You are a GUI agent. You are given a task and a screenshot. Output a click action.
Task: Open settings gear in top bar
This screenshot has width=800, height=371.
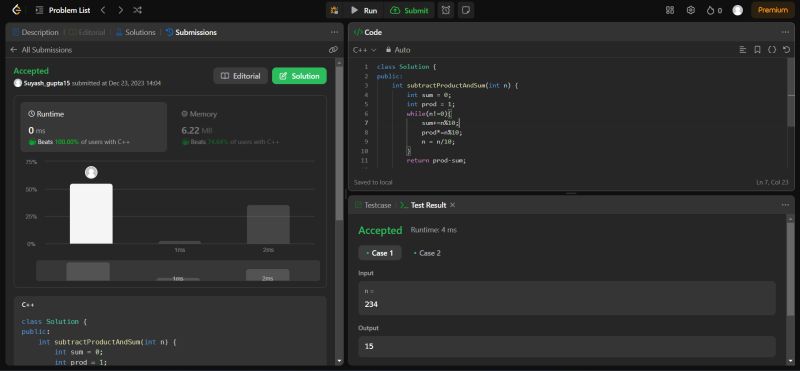point(691,10)
